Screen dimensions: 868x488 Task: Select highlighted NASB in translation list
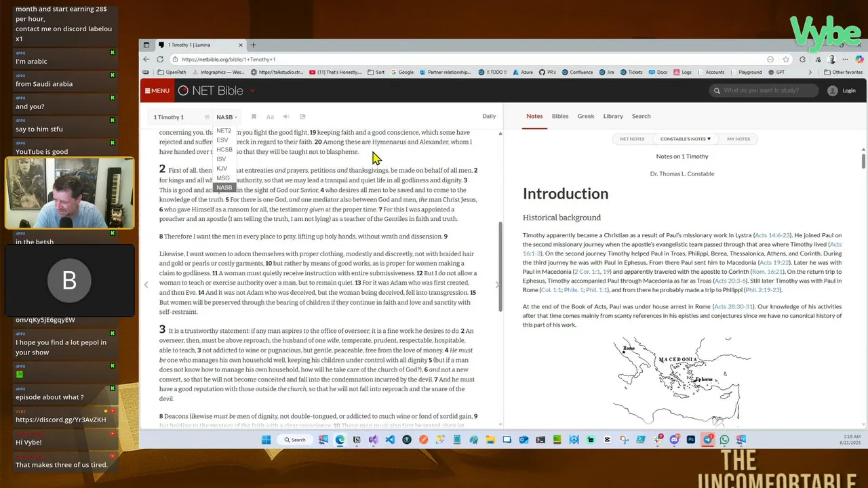point(224,188)
